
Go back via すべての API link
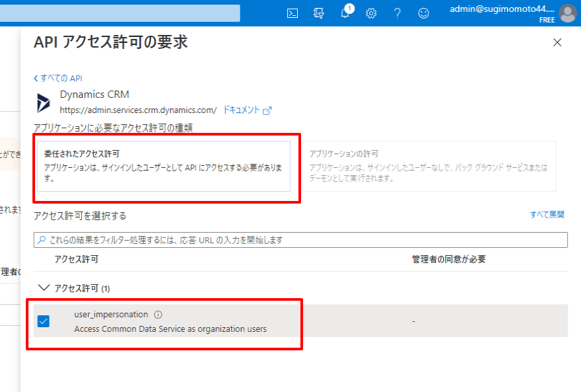point(58,78)
